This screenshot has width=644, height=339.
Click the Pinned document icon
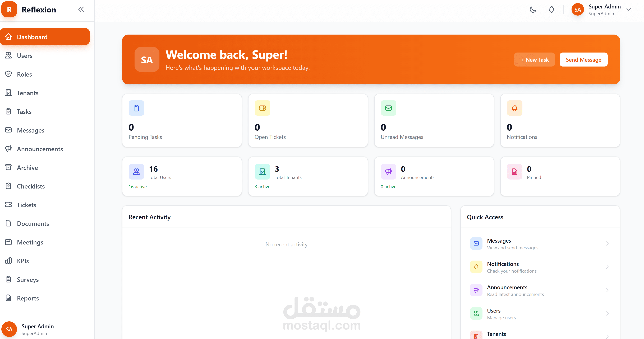(514, 172)
